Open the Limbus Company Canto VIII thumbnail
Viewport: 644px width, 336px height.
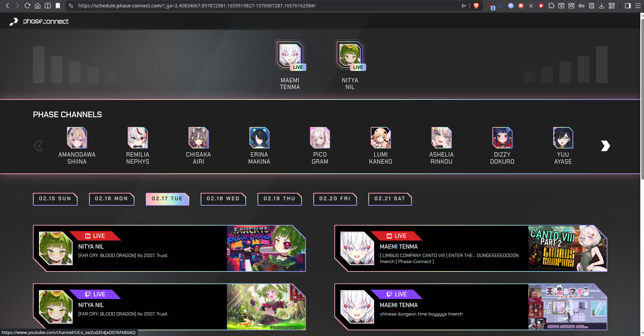568,249
